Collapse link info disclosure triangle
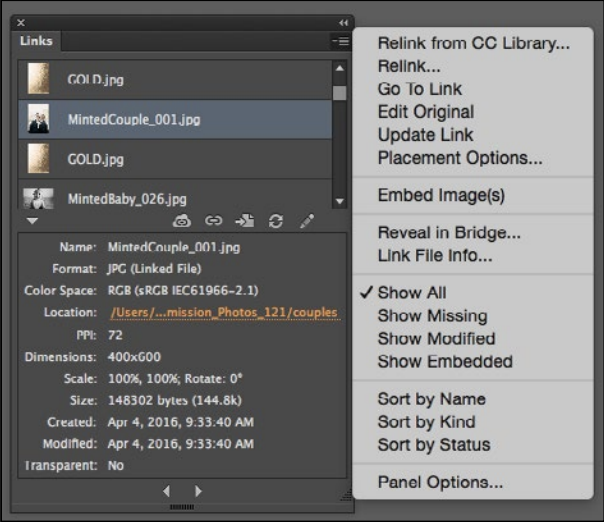This screenshot has height=522, width=604. click(x=32, y=221)
